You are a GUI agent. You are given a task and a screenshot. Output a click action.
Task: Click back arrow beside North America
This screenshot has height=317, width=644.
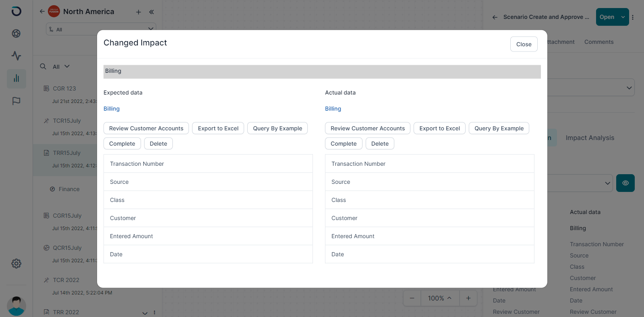42,11
